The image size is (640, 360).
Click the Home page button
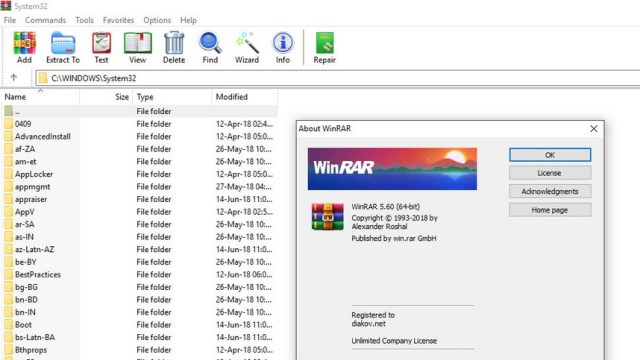(x=550, y=210)
